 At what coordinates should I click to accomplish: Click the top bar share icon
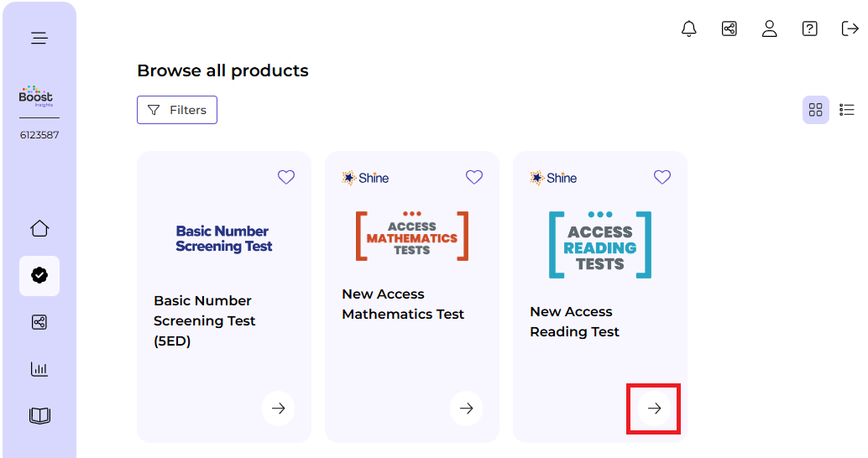[x=729, y=29]
